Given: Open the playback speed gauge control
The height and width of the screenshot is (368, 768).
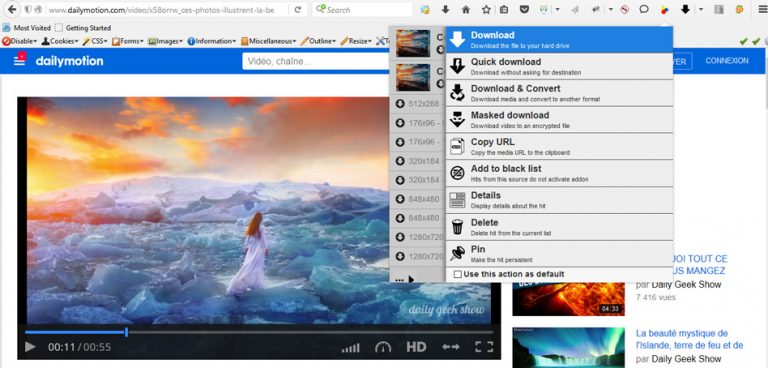Looking at the screenshot, I should point(383,347).
